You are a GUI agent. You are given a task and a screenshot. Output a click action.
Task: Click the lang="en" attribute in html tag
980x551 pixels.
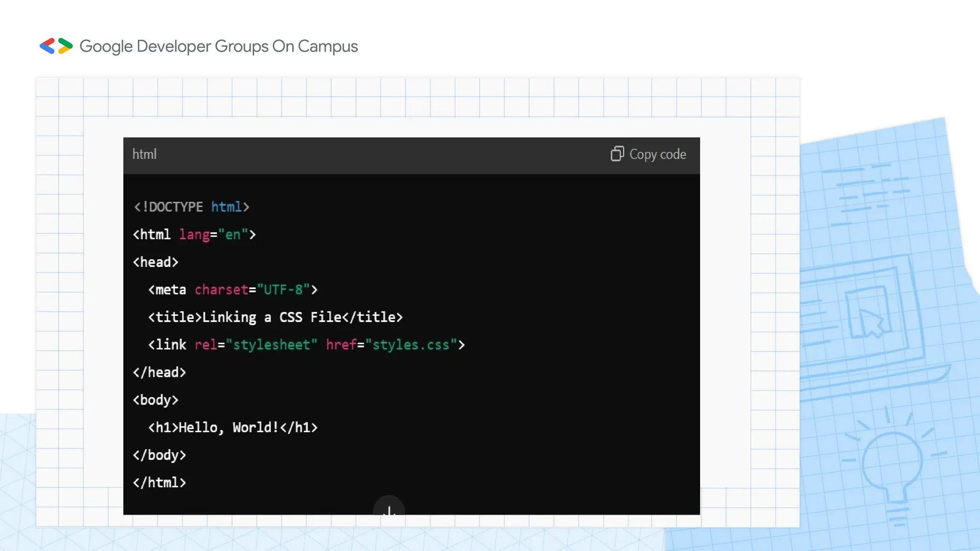pyautogui.click(x=213, y=235)
